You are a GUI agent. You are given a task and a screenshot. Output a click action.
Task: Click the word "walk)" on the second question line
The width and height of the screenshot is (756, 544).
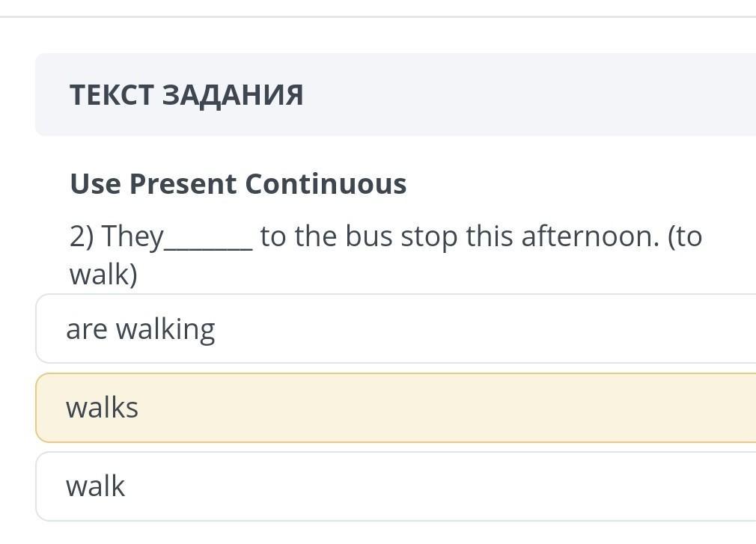point(103,275)
